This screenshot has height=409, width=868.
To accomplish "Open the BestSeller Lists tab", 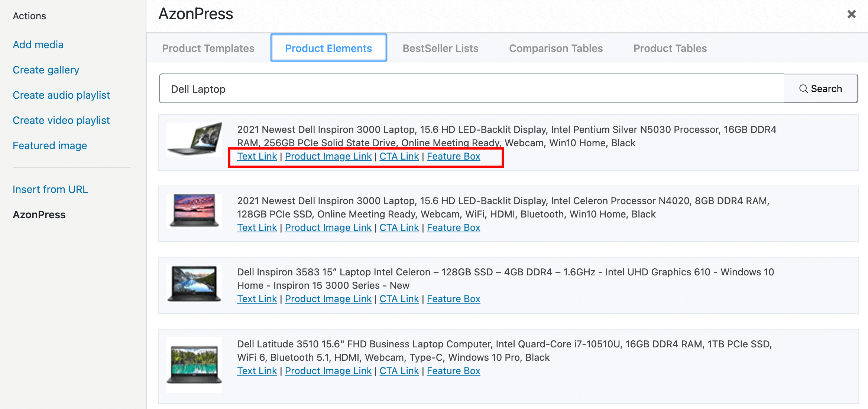I will pyautogui.click(x=440, y=48).
